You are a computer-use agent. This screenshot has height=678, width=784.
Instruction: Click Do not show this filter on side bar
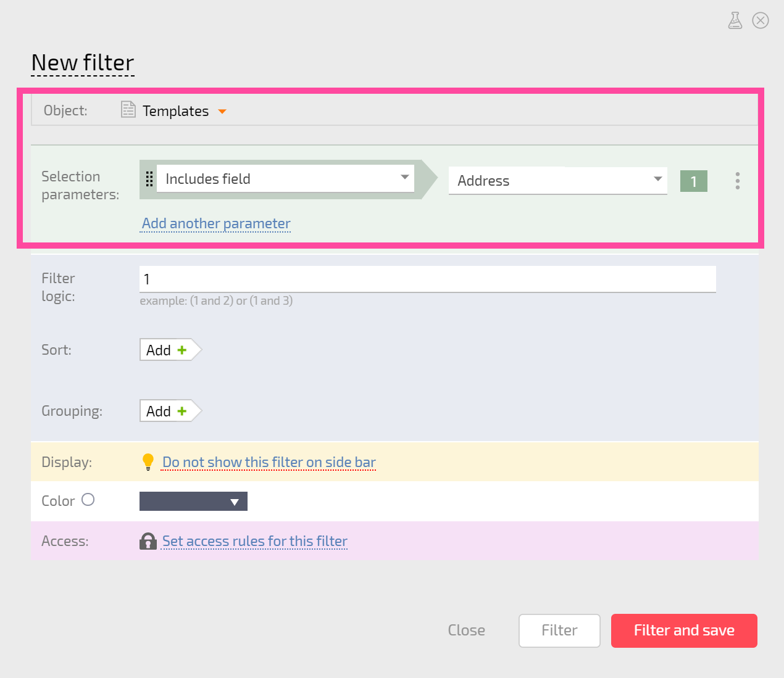269,462
